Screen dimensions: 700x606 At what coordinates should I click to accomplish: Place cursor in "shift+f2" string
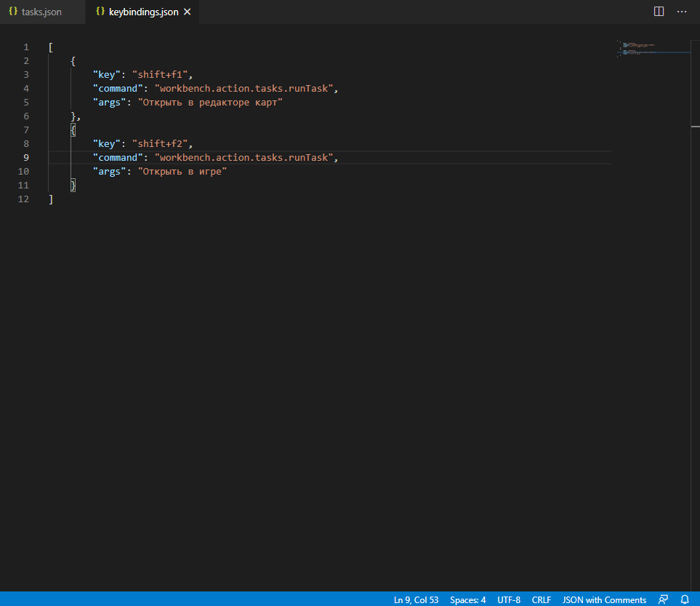pos(160,144)
